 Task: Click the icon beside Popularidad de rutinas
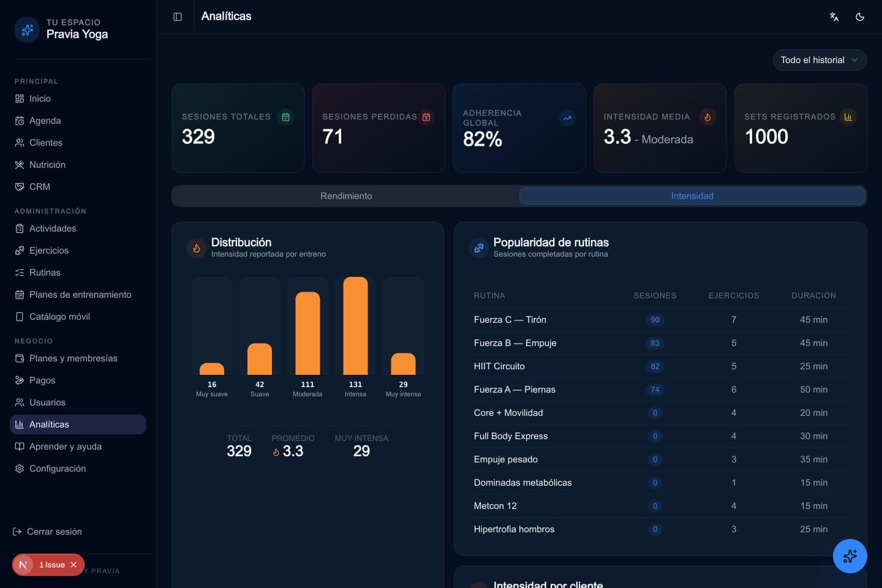coord(479,248)
